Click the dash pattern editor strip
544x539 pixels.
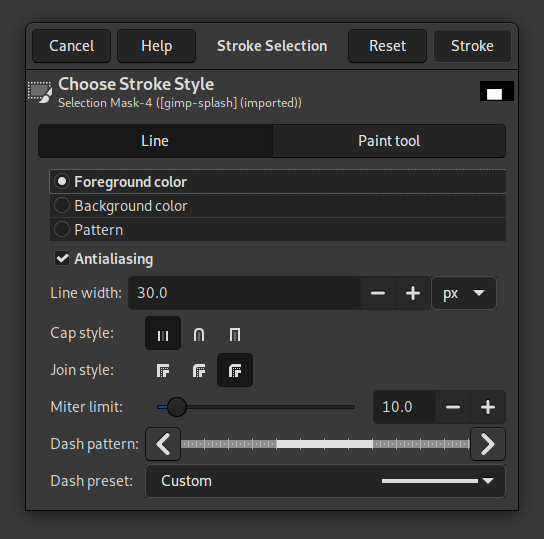(x=325, y=444)
